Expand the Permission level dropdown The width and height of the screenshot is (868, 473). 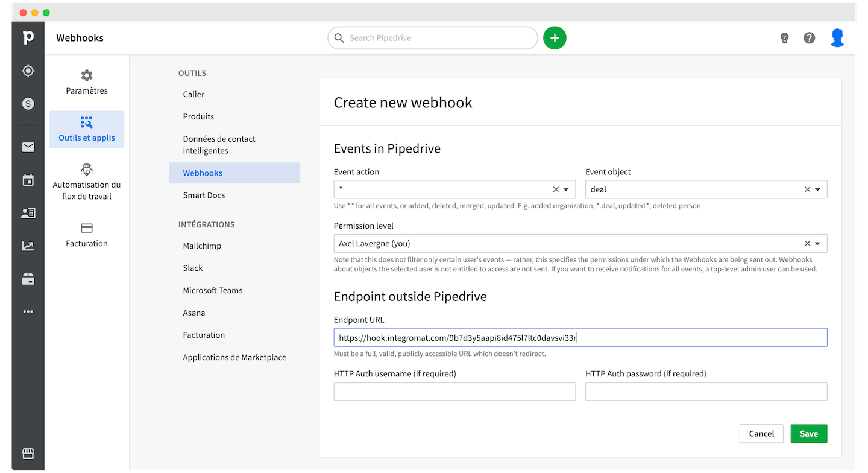(817, 243)
